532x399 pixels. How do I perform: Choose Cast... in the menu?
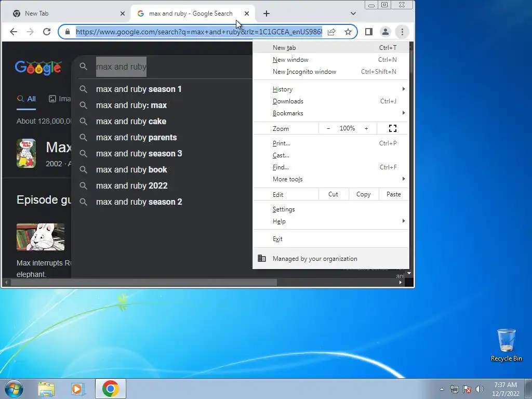[330, 155]
